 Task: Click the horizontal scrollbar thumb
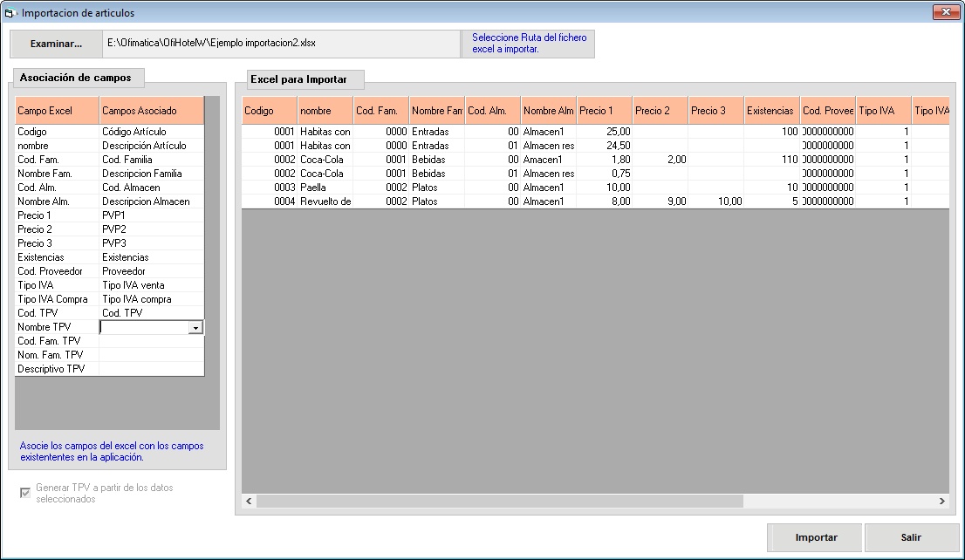click(x=500, y=501)
